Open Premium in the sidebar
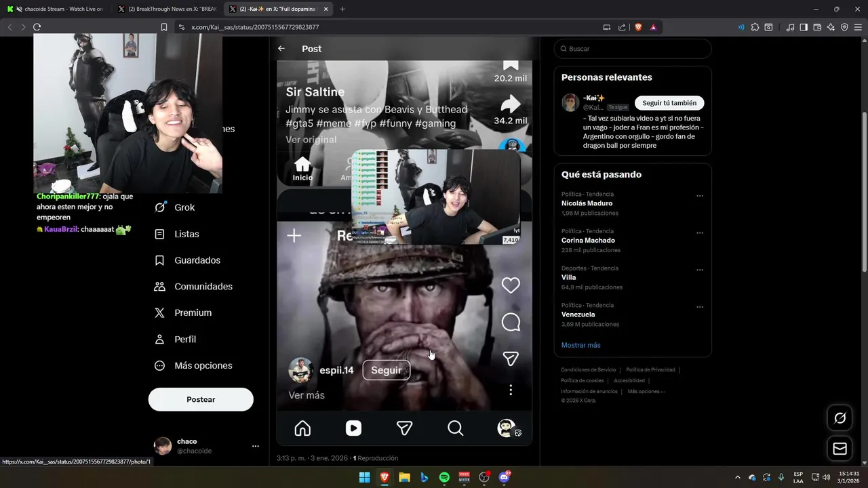The width and height of the screenshot is (868, 488). coord(183,313)
